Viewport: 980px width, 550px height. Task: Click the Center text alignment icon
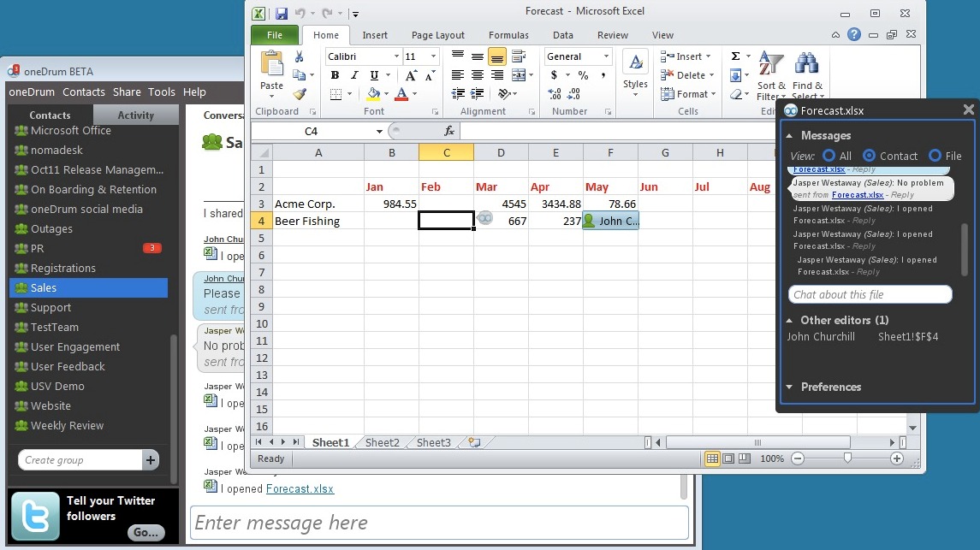[x=477, y=75]
